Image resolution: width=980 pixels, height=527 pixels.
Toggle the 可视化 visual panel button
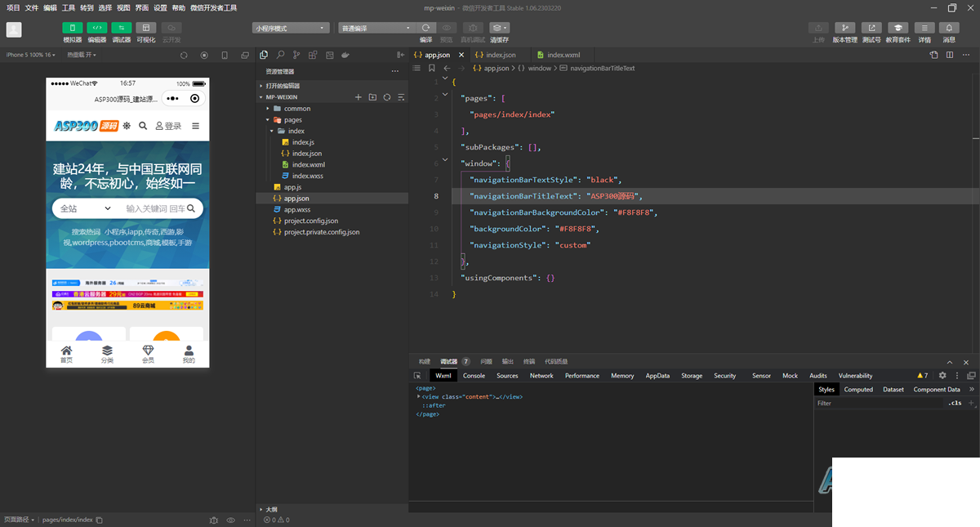click(145, 28)
